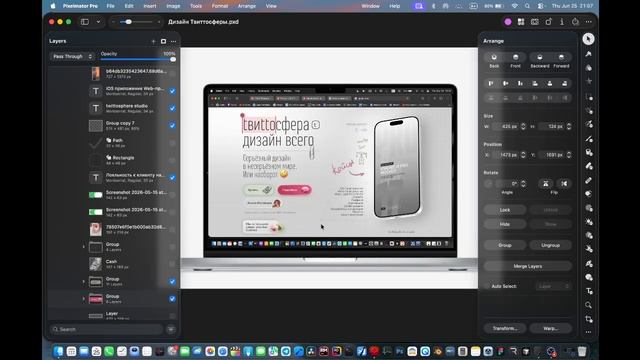This screenshot has width=640, height=360.
Task: Open Auto Select Layer dropdown
Action: (x=553, y=286)
